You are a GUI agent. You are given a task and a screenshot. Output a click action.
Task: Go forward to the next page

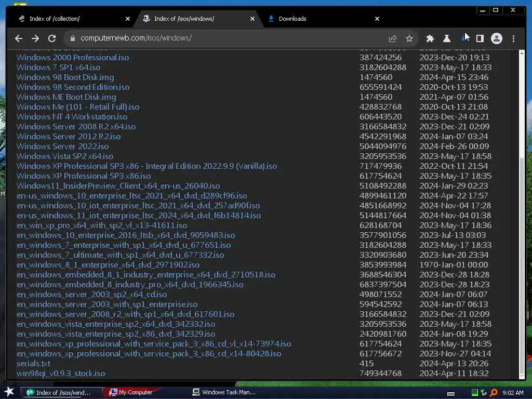pos(35,38)
